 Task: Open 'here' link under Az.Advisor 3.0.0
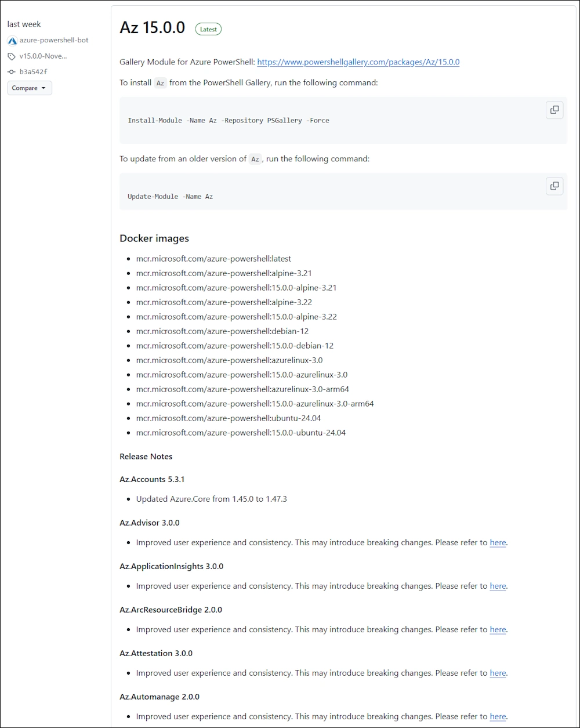point(498,543)
